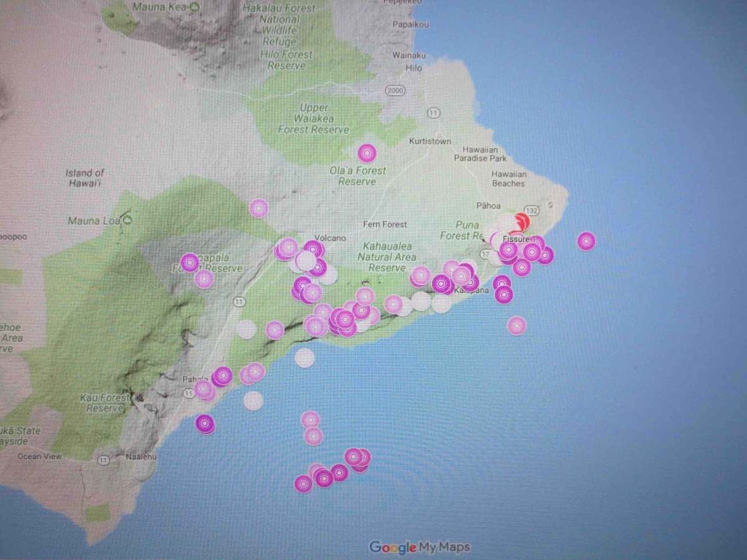Screen dimensions: 747x560
Task: Click the route 11 shield near Kurtistown
Action: click(433, 113)
